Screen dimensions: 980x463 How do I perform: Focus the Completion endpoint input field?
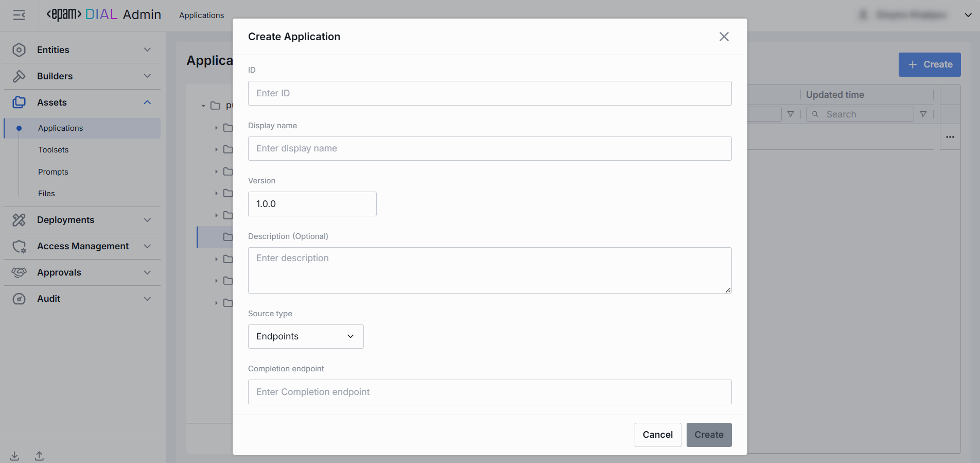pyautogui.click(x=489, y=392)
